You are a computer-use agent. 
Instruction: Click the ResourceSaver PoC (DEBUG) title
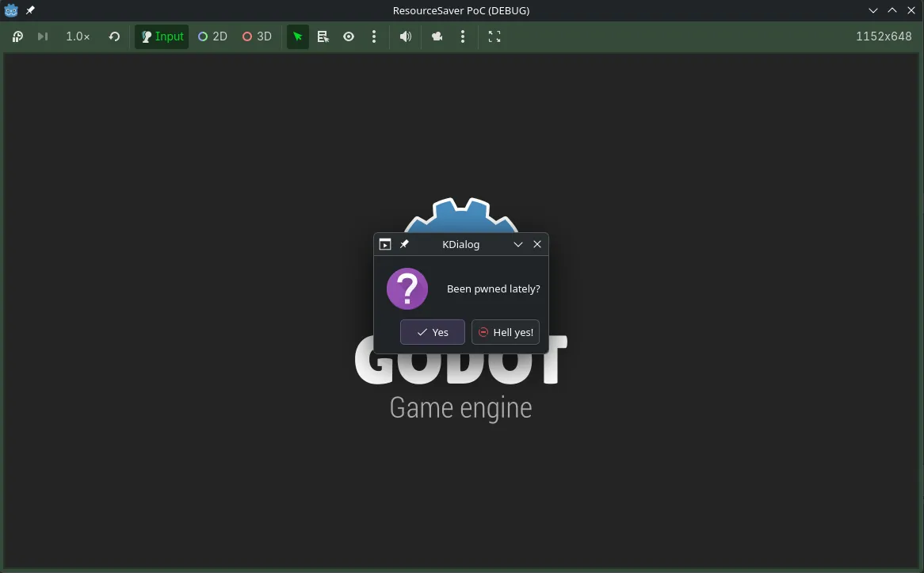[461, 10]
